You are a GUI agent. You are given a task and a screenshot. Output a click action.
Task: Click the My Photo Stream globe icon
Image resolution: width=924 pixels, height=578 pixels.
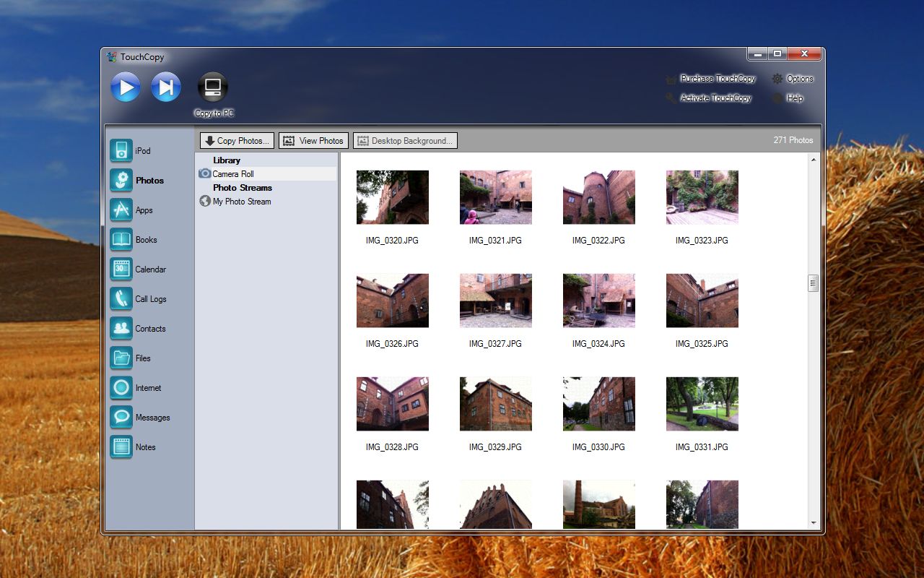click(205, 202)
